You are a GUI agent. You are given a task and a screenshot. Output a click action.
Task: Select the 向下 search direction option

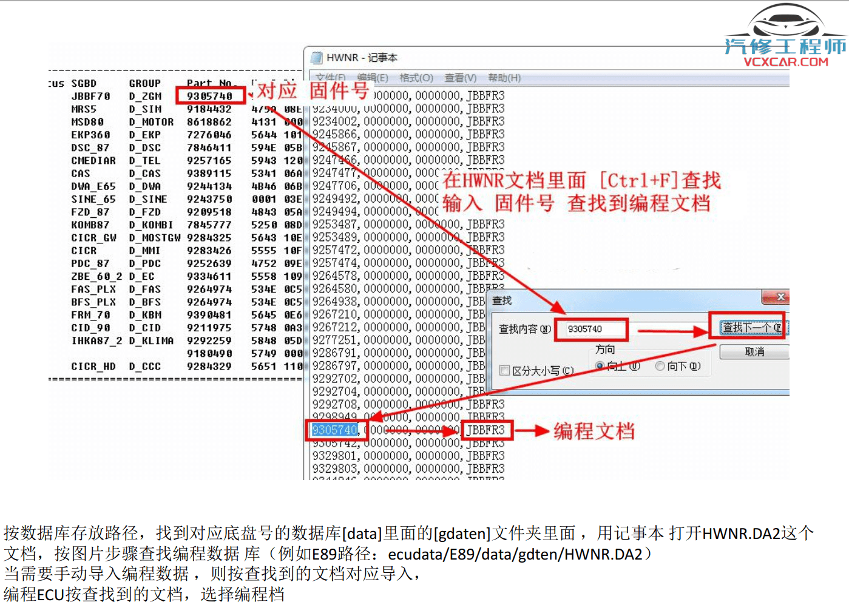tap(660, 366)
